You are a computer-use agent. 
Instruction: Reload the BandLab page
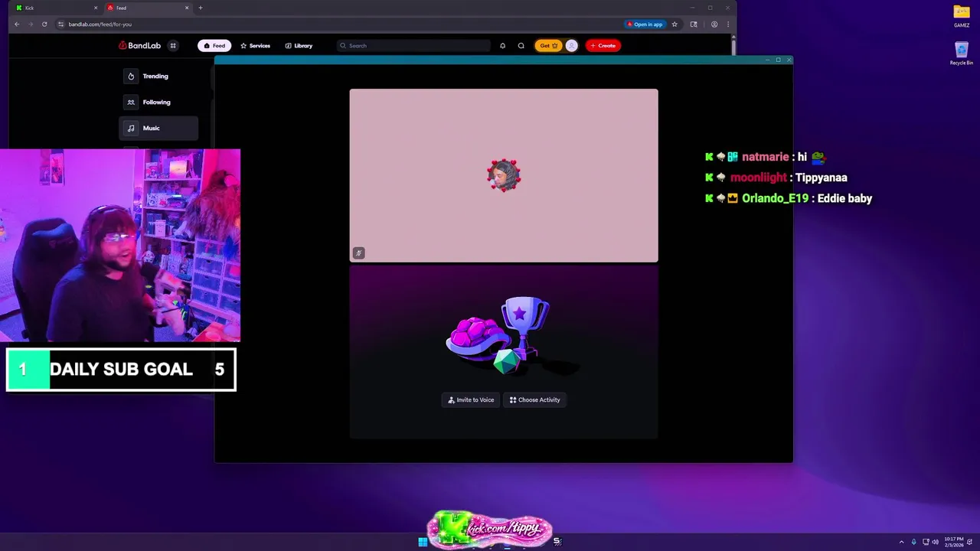44,24
